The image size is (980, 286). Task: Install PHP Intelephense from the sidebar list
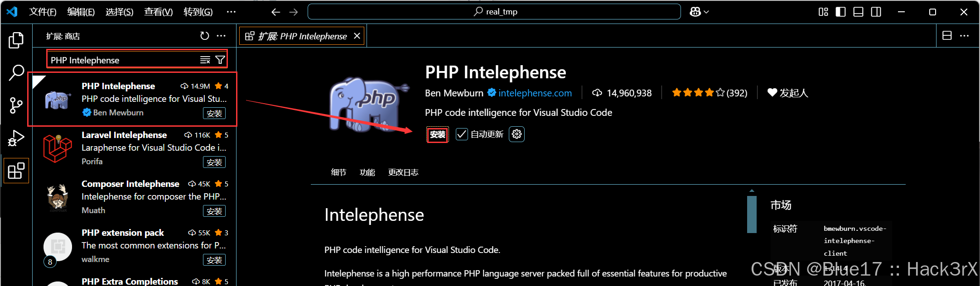[x=214, y=113]
